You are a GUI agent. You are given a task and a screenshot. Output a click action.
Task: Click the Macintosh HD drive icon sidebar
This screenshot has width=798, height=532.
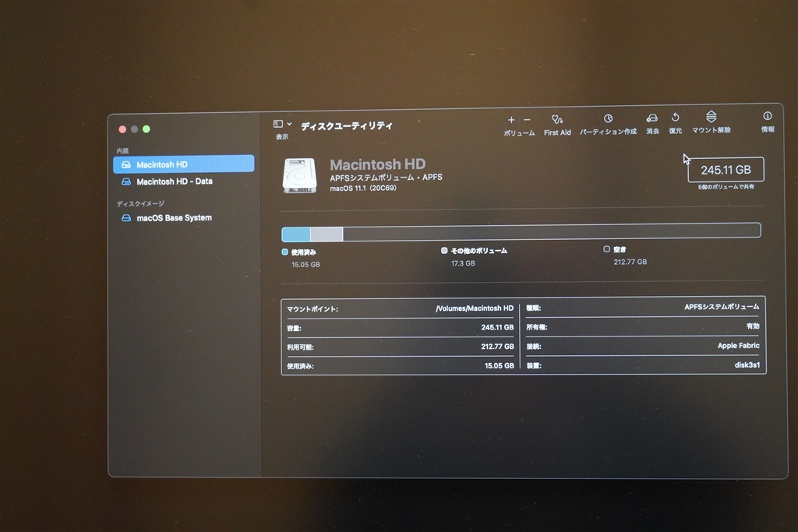[x=125, y=165]
